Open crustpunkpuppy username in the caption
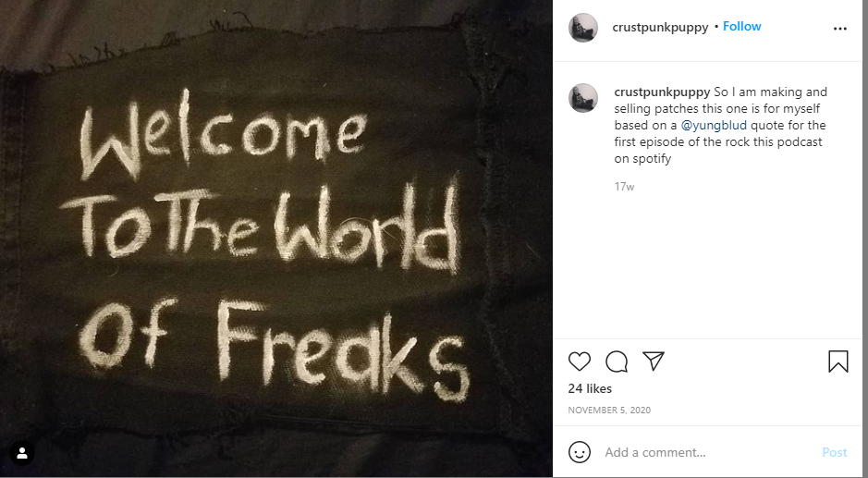This screenshot has width=868, height=478. point(662,92)
